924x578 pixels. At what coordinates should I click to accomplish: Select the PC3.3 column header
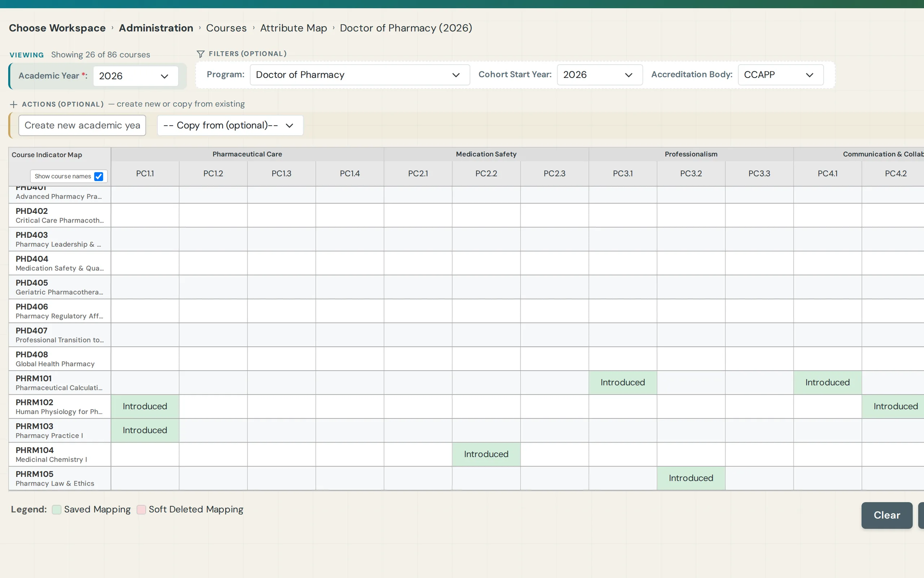759,173
